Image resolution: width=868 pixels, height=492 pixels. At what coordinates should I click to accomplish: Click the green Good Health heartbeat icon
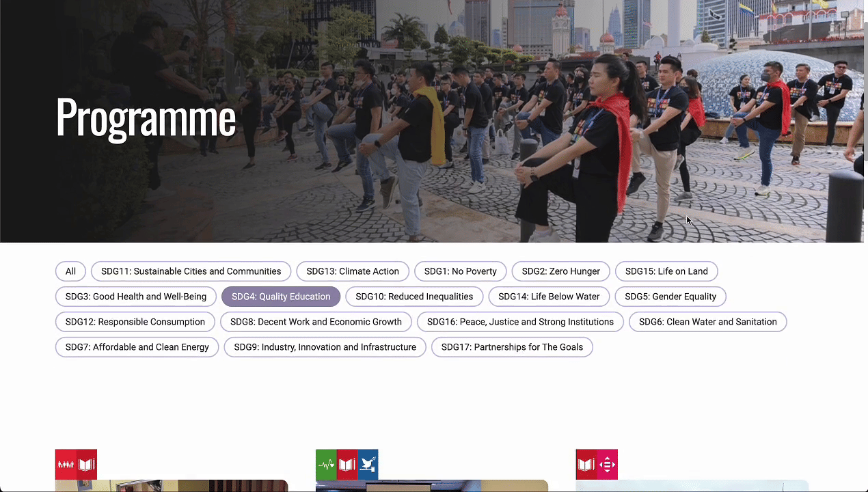click(x=326, y=465)
